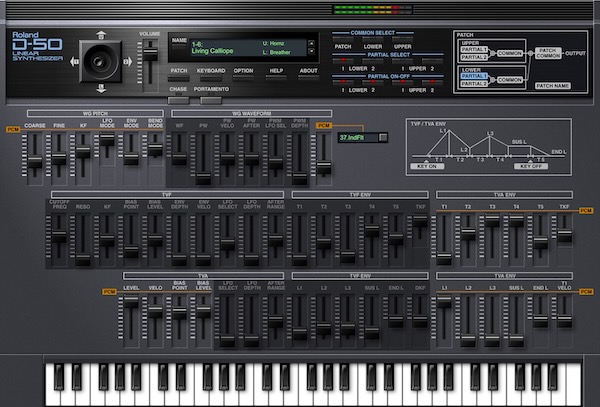Image resolution: width=600 pixels, height=407 pixels.
Task: Click the WG Pitch BEND MODE slider
Action: pos(155,149)
